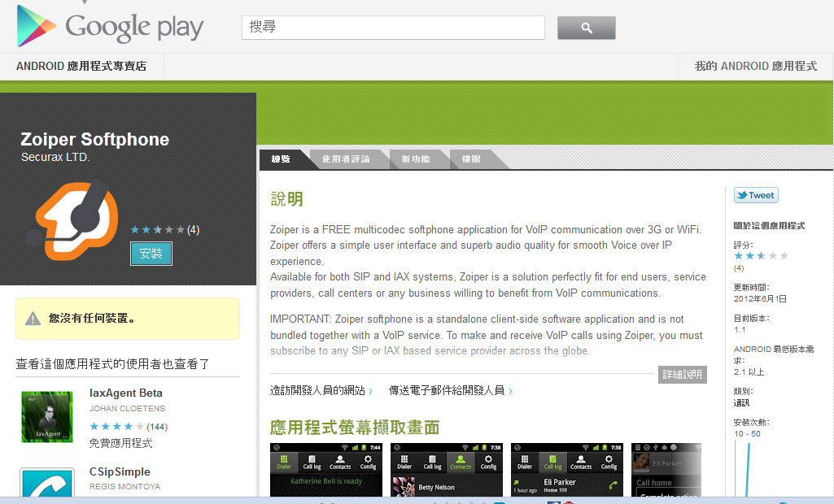
Task: Click the IaxAgent Beta star rating (144)
Action: click(116, 427)
